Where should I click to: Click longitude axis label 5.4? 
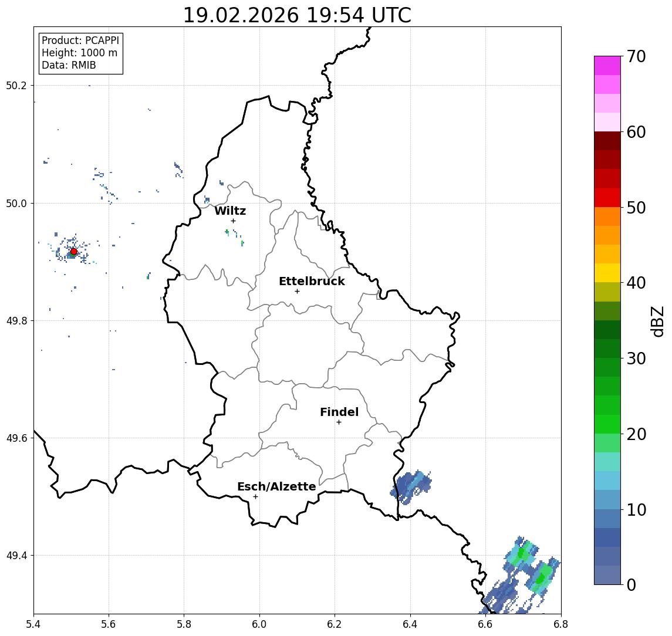[33, 624]
